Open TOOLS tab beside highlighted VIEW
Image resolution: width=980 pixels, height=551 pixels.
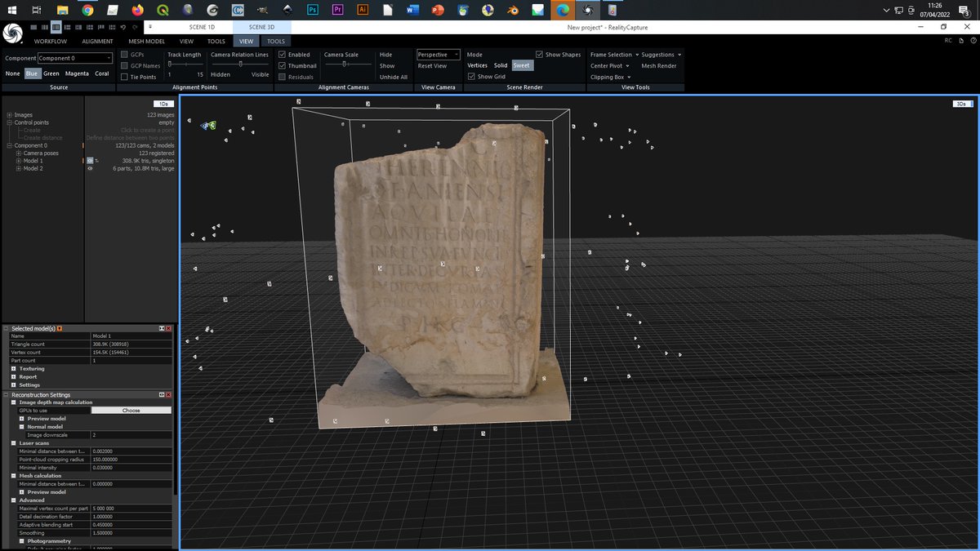click(276, 41)
